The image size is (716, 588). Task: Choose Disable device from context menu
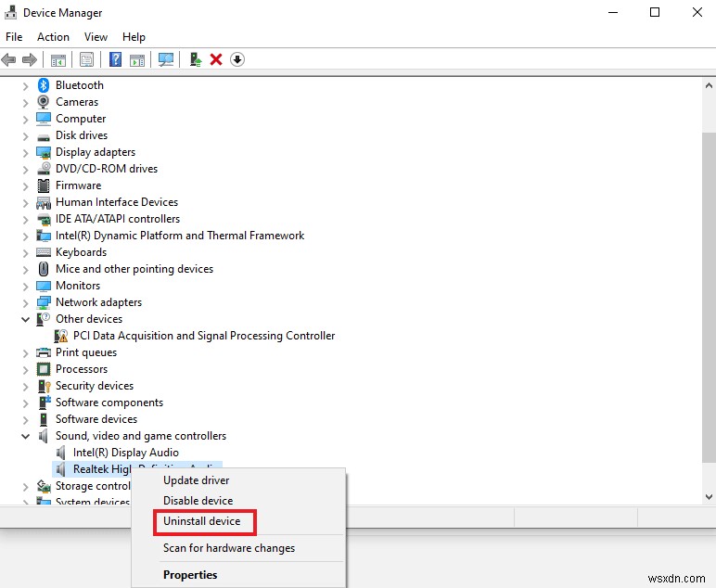[198, 500]
